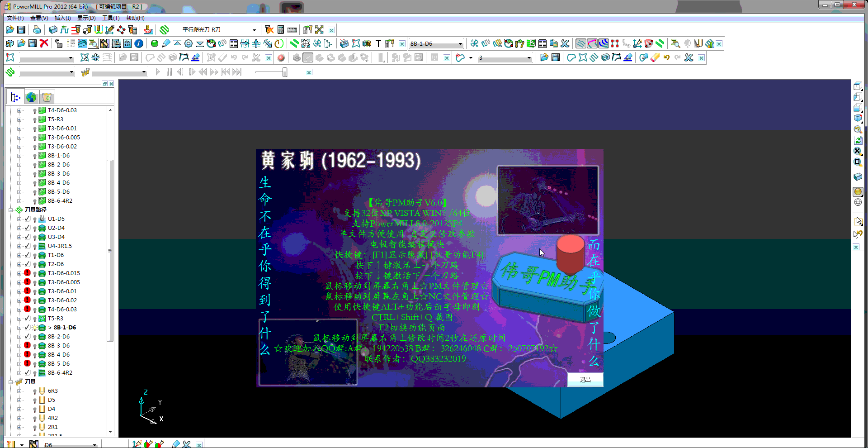Click the explorer tree scrollbar down arrow
Image resolution: width=868 pixels, height=448 pixels.
pos(110,432)
